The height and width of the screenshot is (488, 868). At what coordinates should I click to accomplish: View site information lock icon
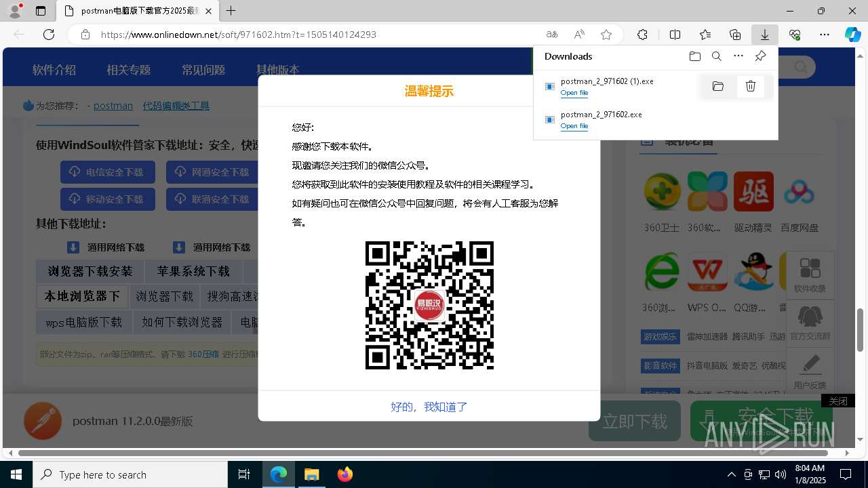tap(85, 35)
